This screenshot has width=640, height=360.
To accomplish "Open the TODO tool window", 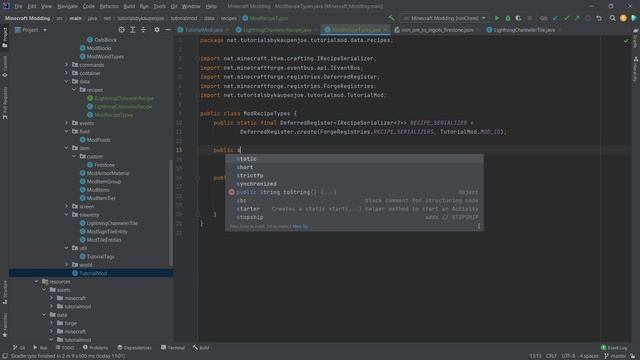I will click(65, 348).
